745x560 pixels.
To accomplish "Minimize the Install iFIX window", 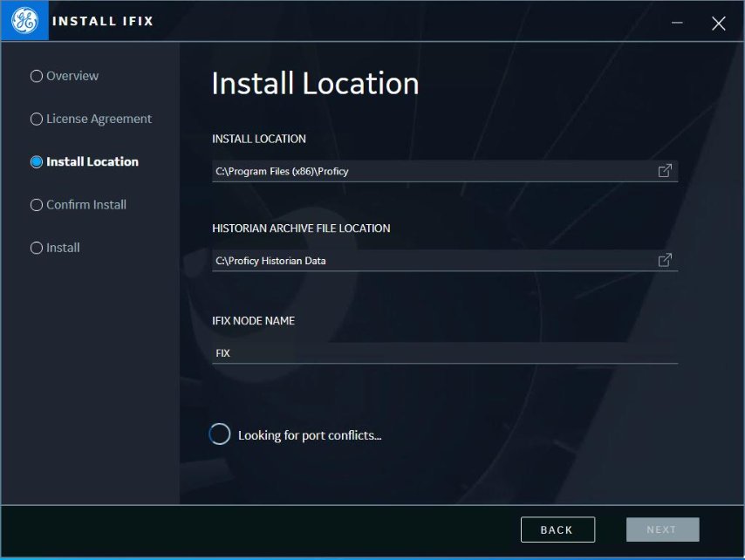I will coord(677,23).
